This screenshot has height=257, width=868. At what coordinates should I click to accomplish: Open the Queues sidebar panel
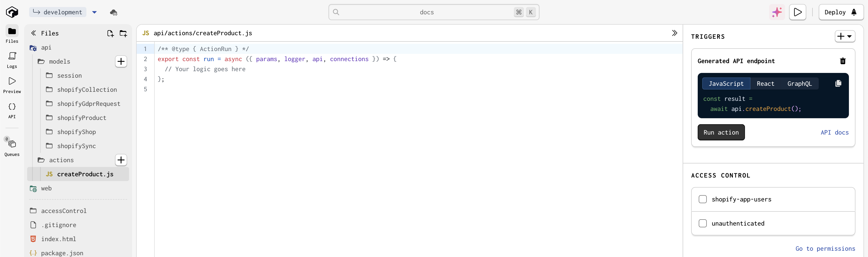(12, 147)
